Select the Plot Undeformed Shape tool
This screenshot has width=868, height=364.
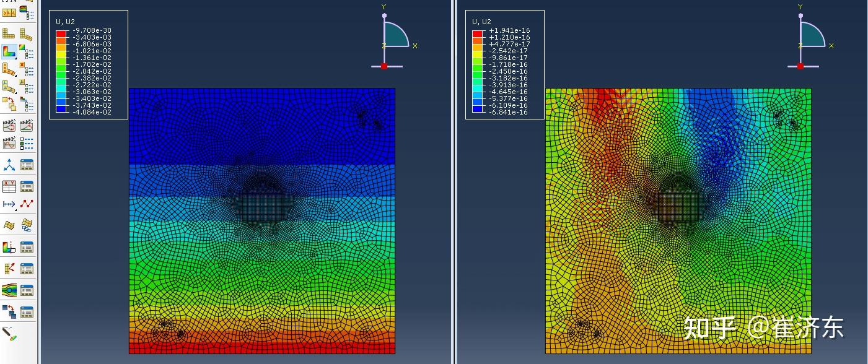click(x=9, y=33)
